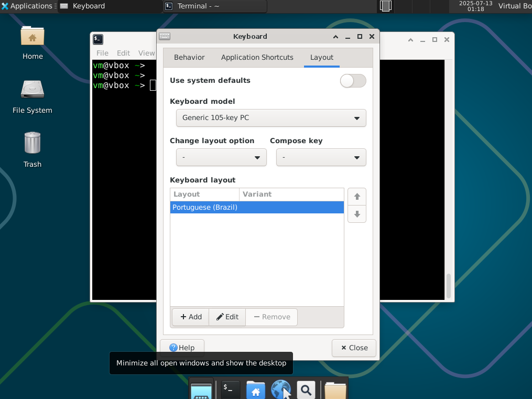Viewport: 532px width, 399px height.
Task: Open the Compose key dropdown
Action: [x=321, y=157]
